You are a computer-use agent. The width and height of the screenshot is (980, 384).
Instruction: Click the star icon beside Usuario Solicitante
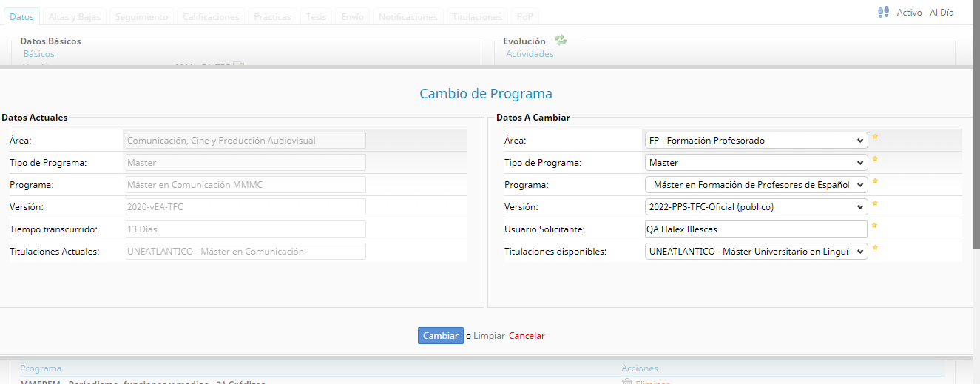pos(875,226)
